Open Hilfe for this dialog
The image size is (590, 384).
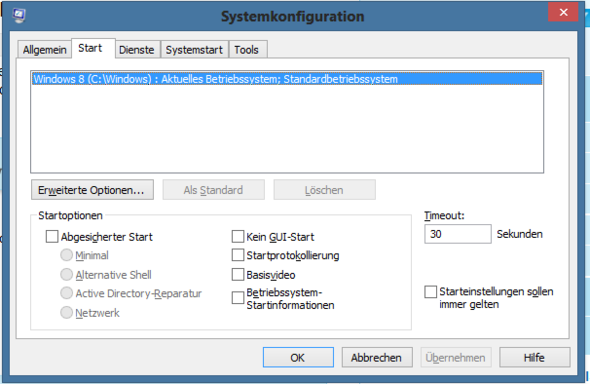(534, 357)
